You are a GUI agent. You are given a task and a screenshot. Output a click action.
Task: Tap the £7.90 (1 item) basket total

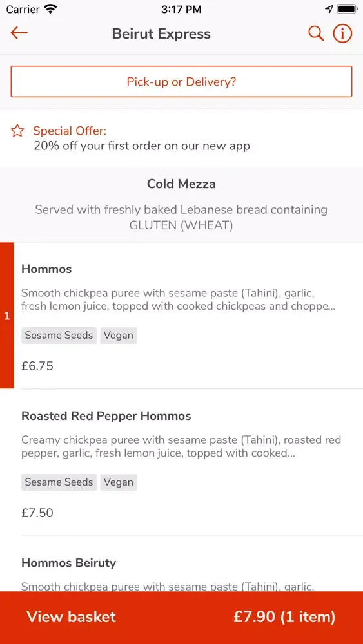(x=284, y=617)
